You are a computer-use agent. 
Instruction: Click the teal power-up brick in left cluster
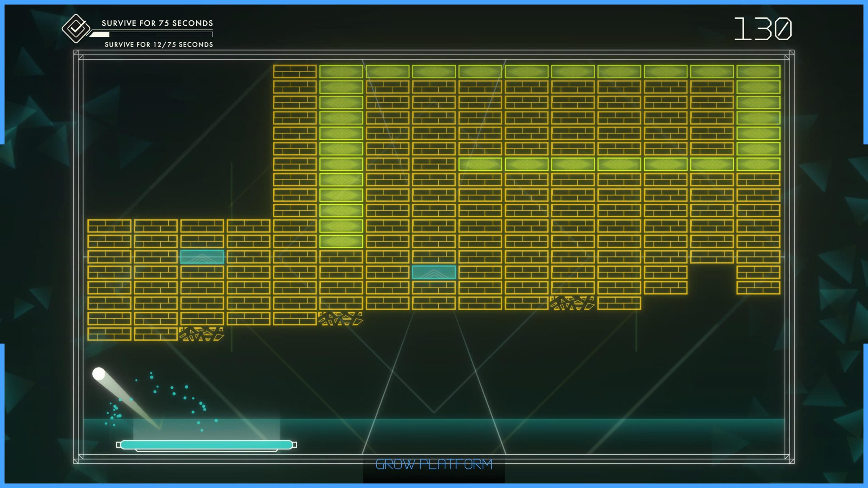(202, 257)
